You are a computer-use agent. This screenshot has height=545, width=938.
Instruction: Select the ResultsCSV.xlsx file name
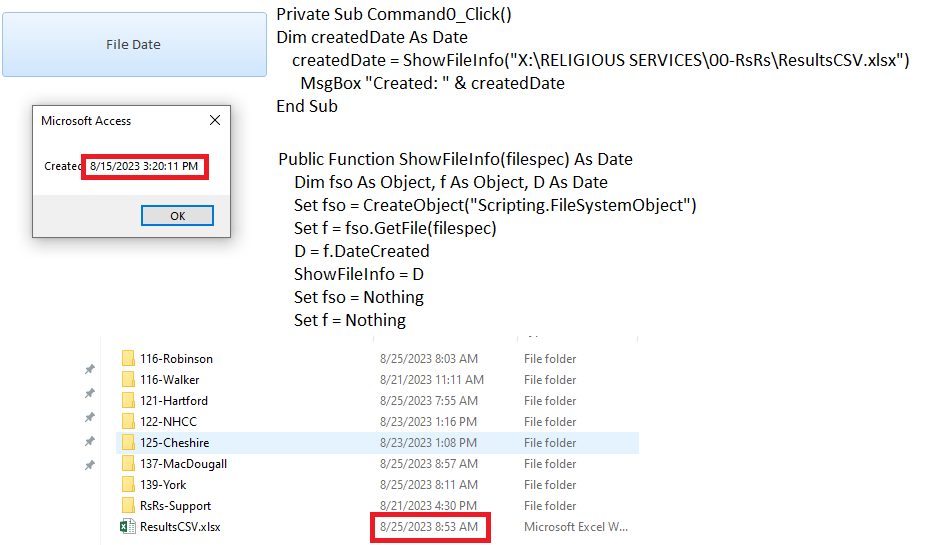[180, 527]
